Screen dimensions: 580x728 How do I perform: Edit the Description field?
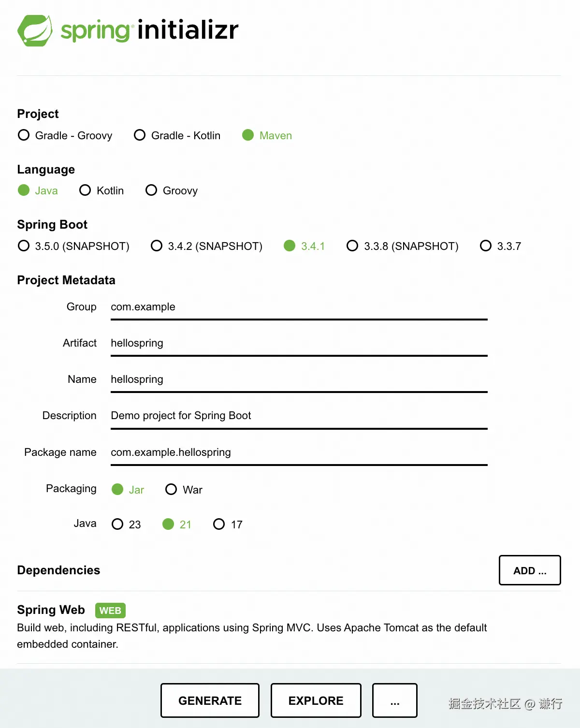[x=299, y=416]
